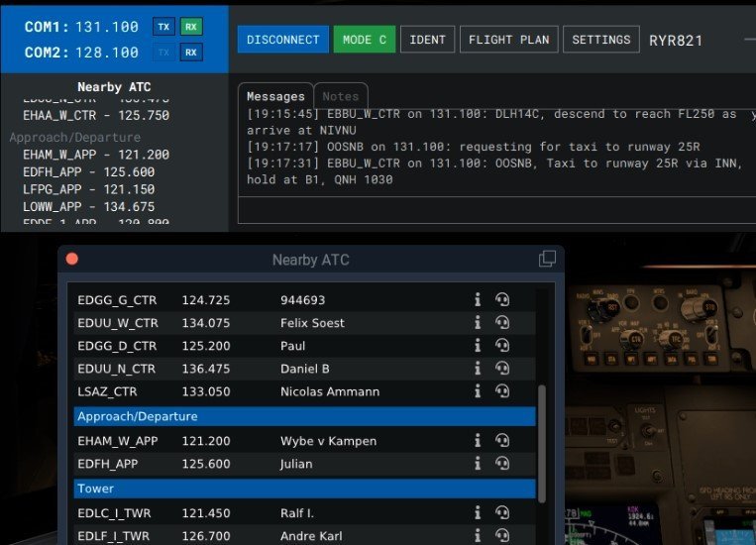Viewport: 756px width, 545px height.
Task: Open the Flight Plan dialog
Action: (x=509, y=40)
